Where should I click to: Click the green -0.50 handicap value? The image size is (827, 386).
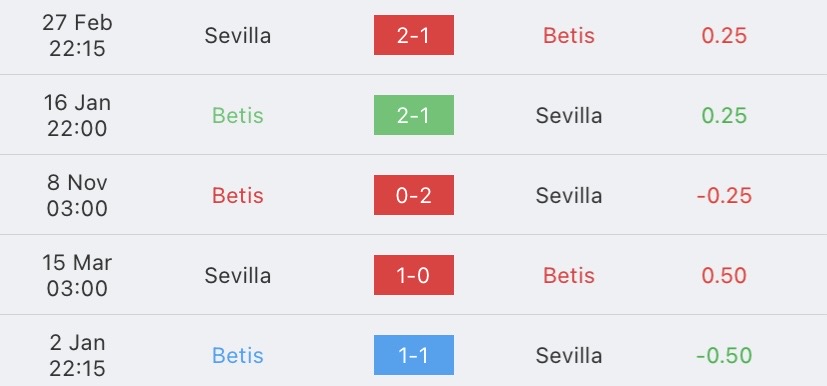click(724, 356)
